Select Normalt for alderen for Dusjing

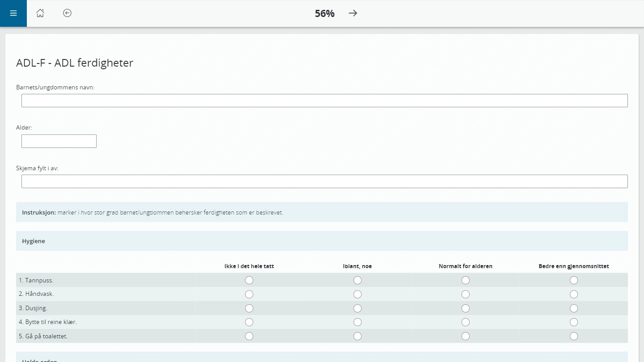pyautogui.click(x=466, y=308)
